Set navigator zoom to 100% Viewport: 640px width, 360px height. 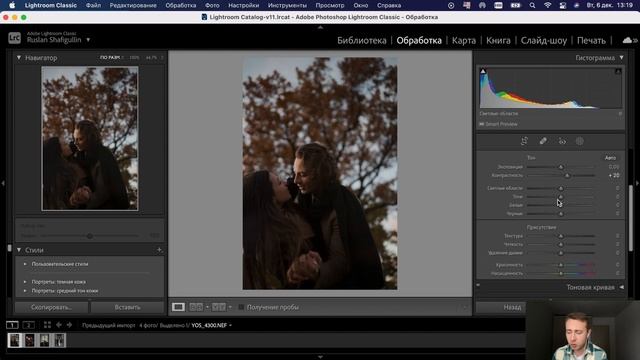click(x=134, y=58)
